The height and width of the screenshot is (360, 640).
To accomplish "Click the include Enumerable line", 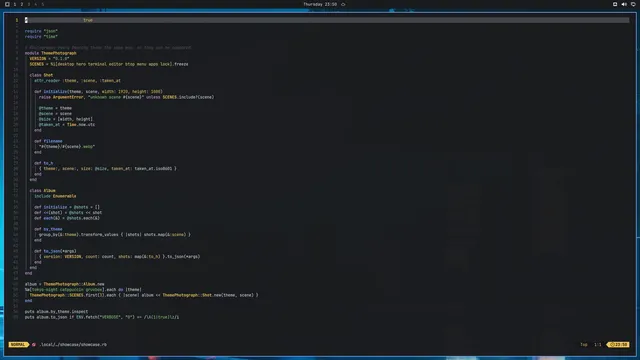I will point(55,196).
